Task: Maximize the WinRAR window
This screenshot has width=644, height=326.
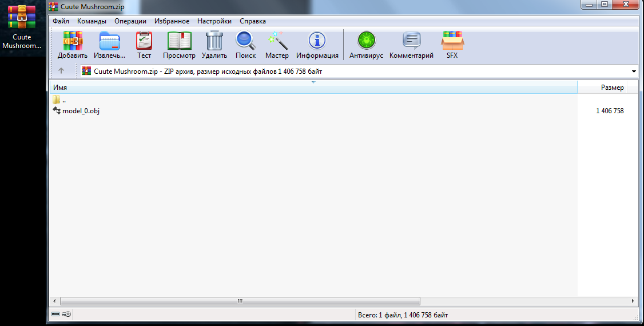Action: pos(605,5)
